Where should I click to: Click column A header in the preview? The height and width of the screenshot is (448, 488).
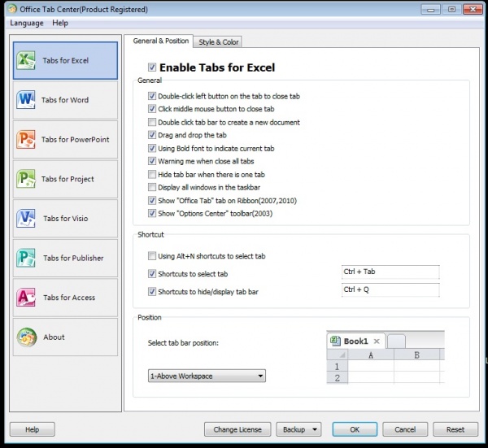[x=371, y=355]
